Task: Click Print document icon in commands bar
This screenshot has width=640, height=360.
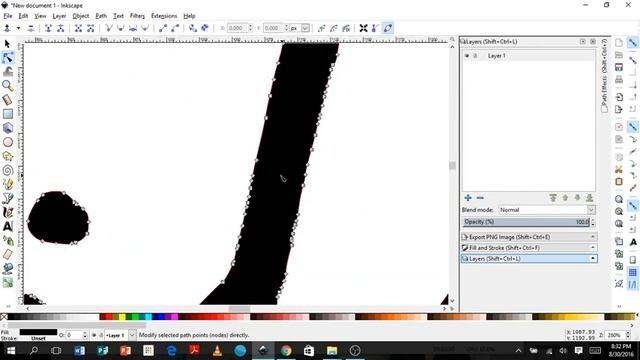Action: 619,79
